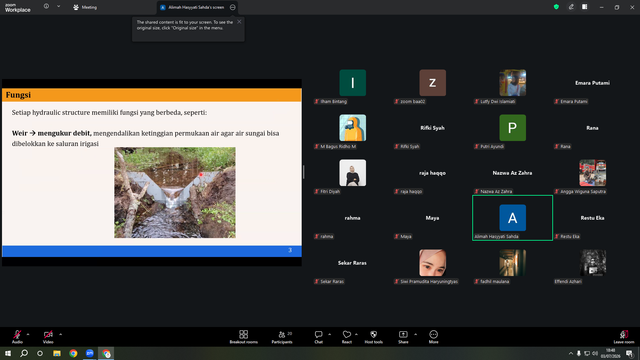Open the Chat panel
640x360 pixels.
[318, 337]
